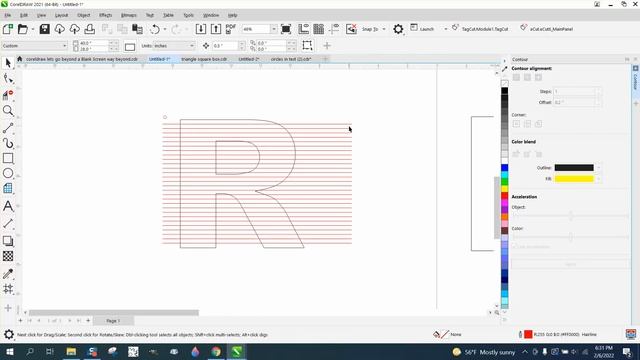Select the Text tool
640x360 pixels.
click(8, 206)
